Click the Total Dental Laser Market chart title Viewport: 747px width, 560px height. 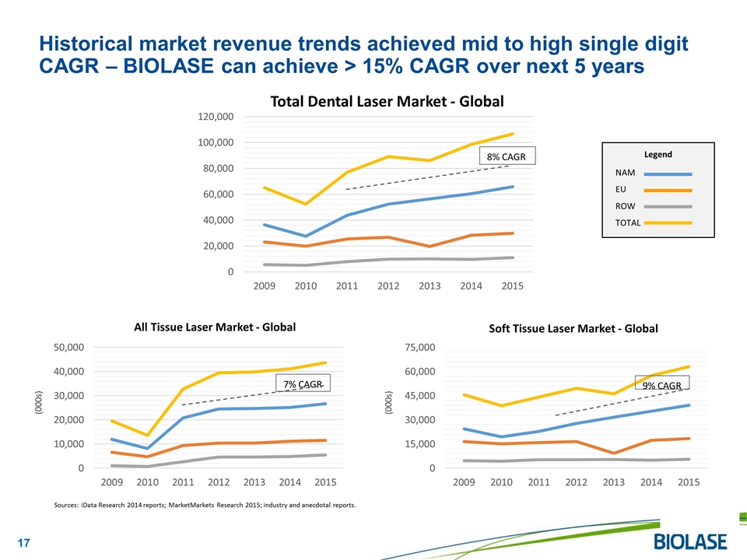[387, 101]
